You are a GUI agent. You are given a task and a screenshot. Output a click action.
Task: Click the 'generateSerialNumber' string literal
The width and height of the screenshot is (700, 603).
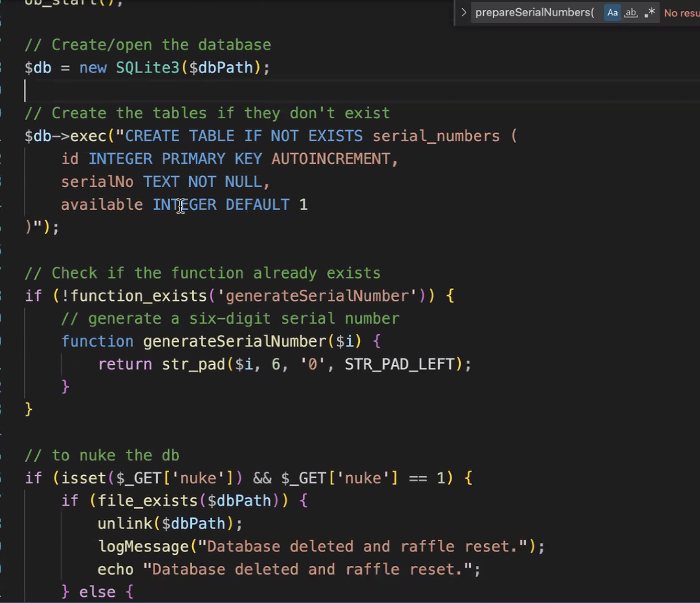click(x=317, y=296)
